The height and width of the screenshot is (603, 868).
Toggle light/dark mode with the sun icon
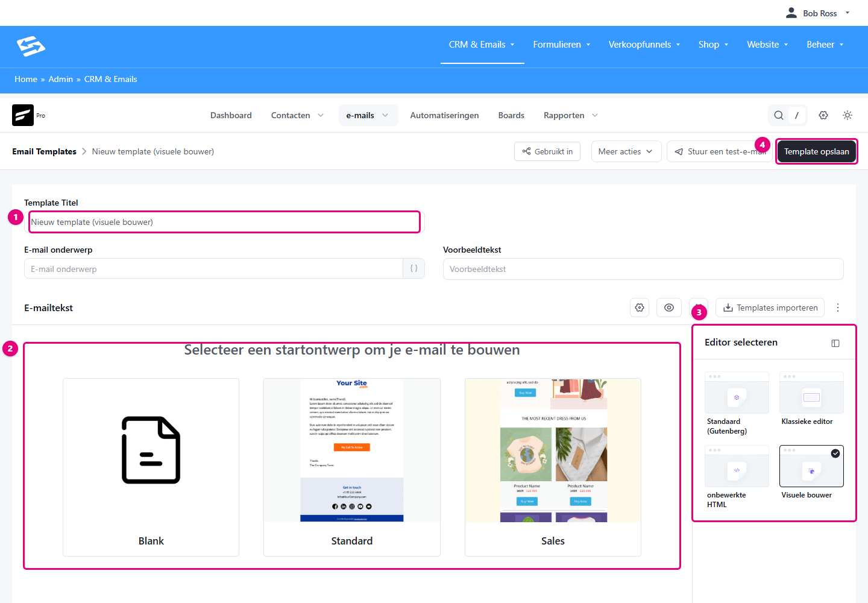pos(848,115)
